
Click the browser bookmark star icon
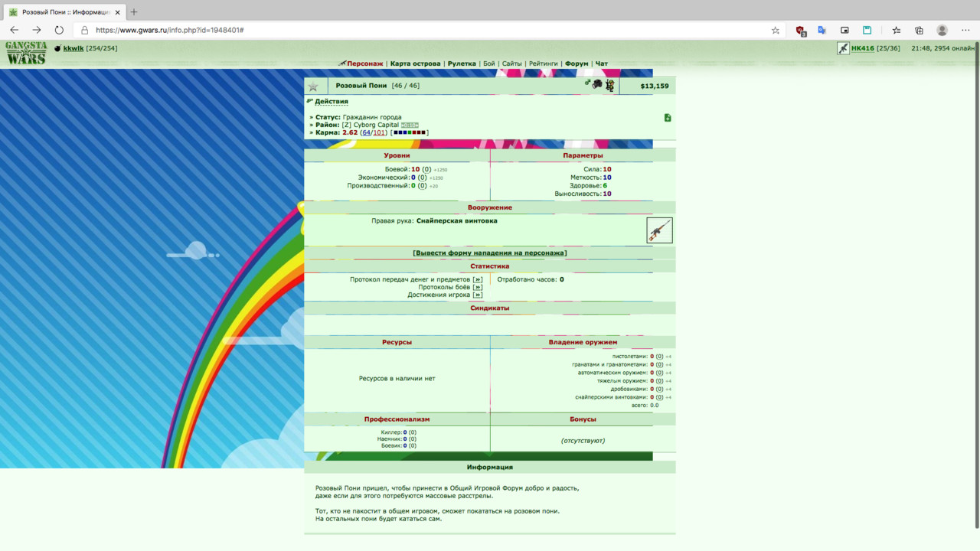click(776, 30)
